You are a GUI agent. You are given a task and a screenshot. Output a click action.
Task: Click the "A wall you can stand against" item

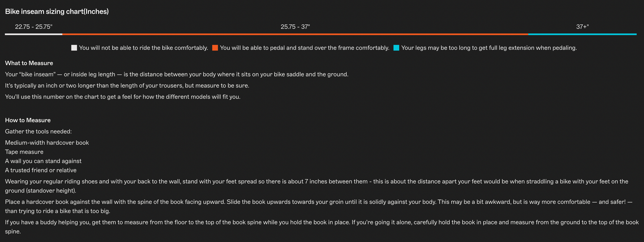click(43, 161)
